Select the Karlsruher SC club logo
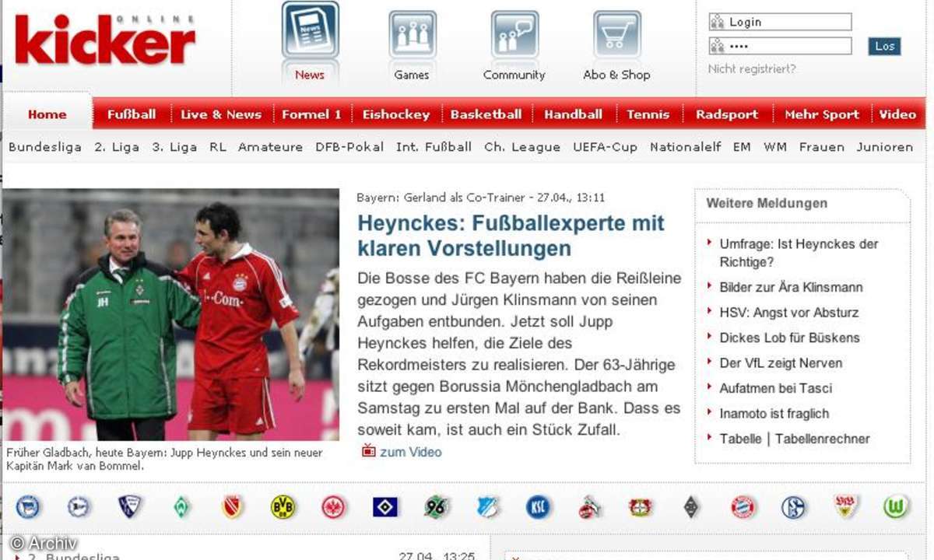934x560 pixels. click(538, 507)
